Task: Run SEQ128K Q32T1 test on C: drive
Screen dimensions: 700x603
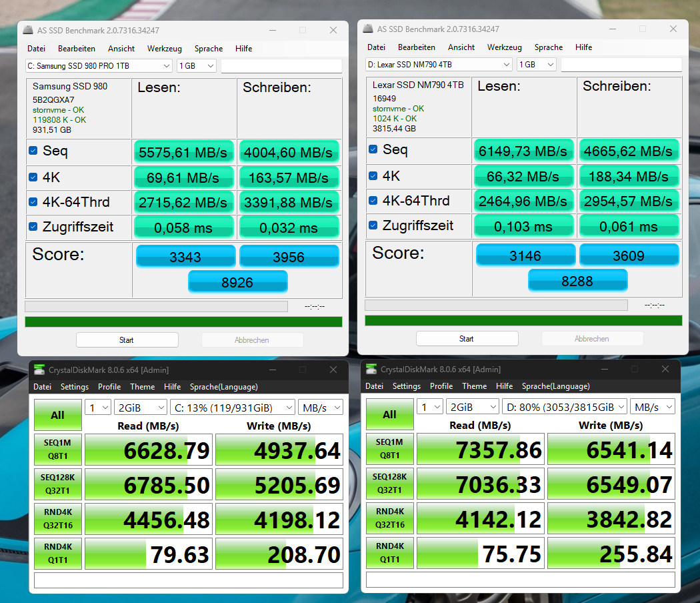Action: 57,484
